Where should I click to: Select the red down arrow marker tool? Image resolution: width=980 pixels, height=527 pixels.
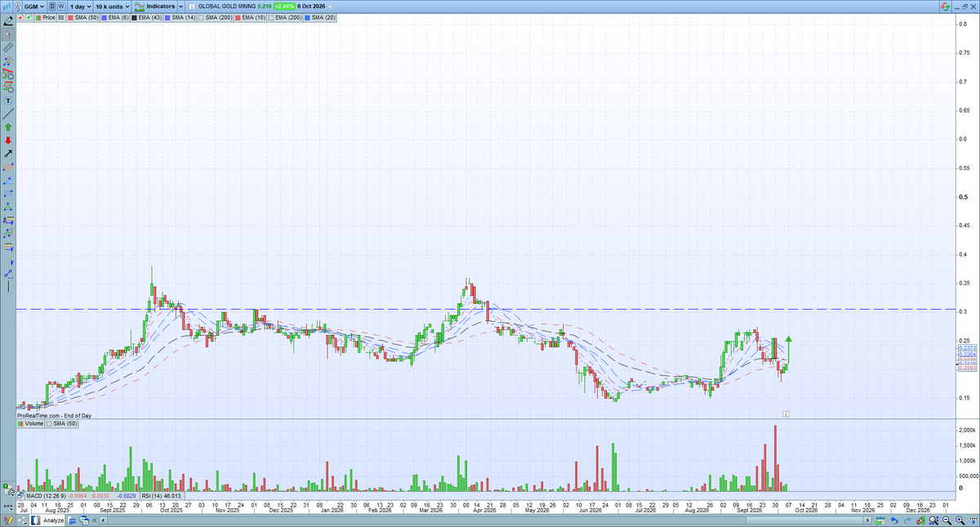pos(8,140)
